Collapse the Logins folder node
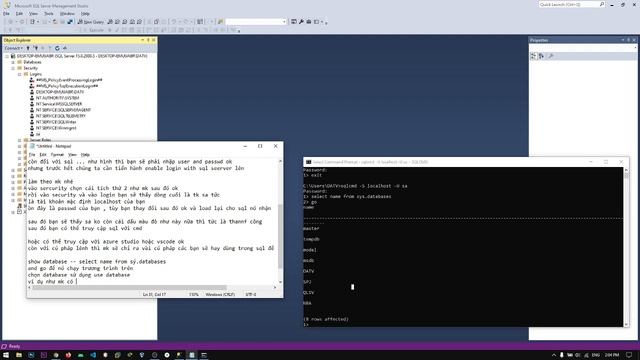This screenshot has width=640, height=360. [x=20, y=74]
